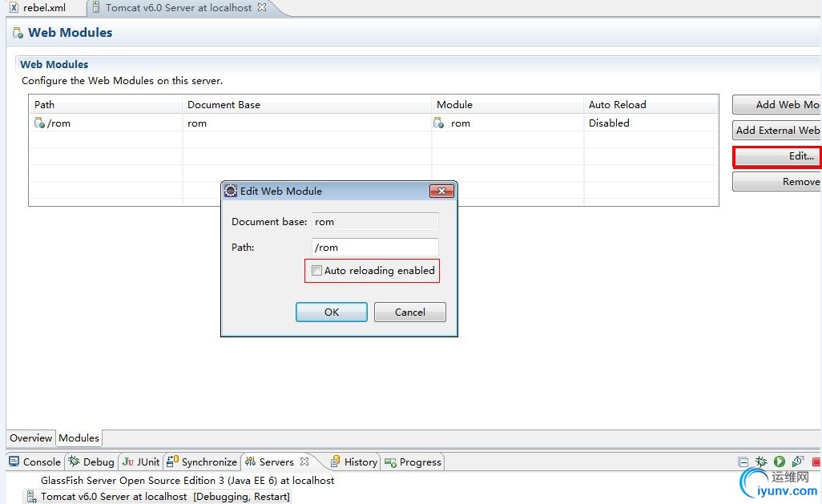Click the Disabled Auto Reload cell
The image size is (822, 504).
[x=651, y=123]
